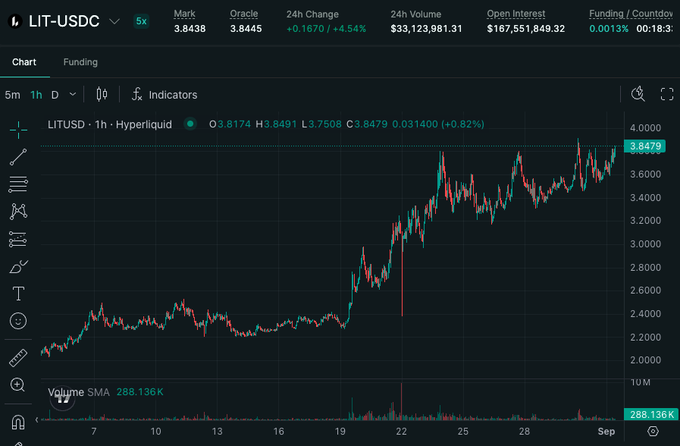This screenshot has height=446, width=680.
Task: Click the Funding / Countdown label
Action: click(x=631, y=14)
